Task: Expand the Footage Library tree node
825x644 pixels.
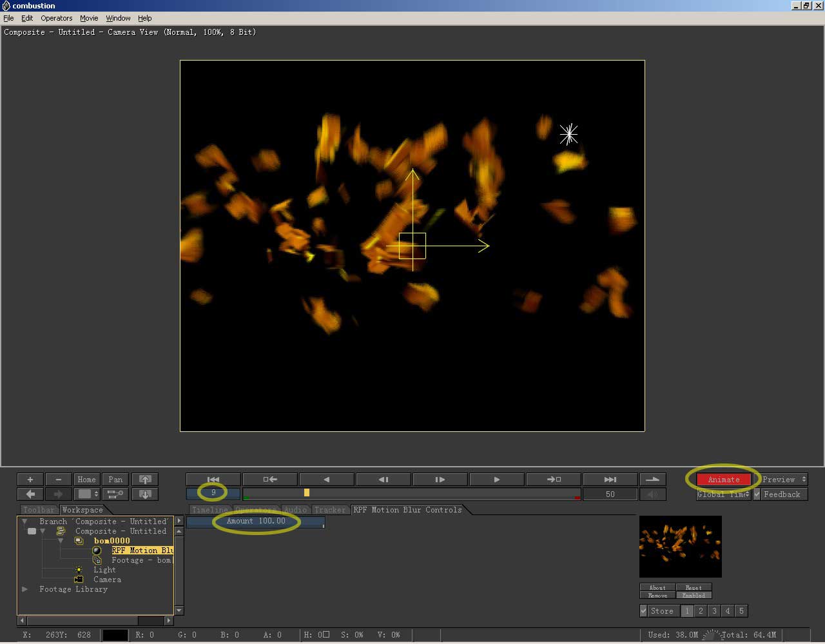Action: (x=25, y=589)
